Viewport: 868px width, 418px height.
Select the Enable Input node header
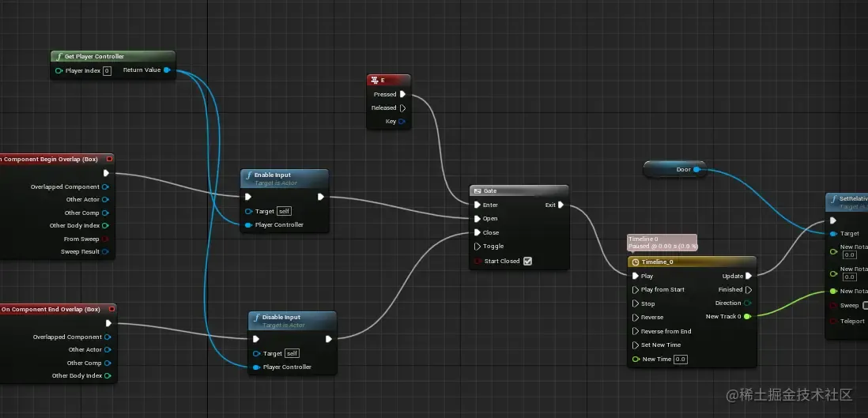tap(285, 179)
